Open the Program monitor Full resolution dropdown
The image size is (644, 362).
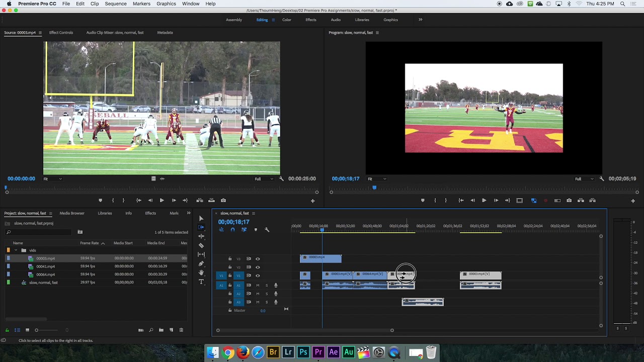(584, 179)
